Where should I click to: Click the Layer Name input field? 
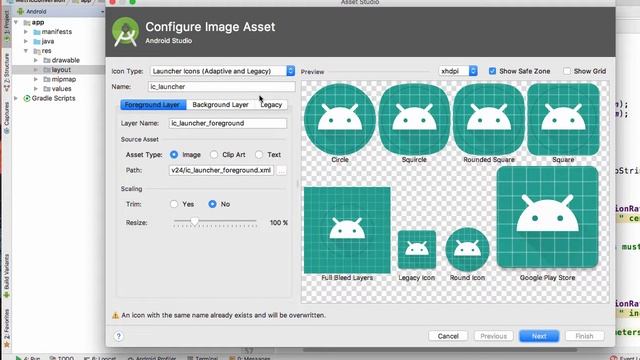228,123
